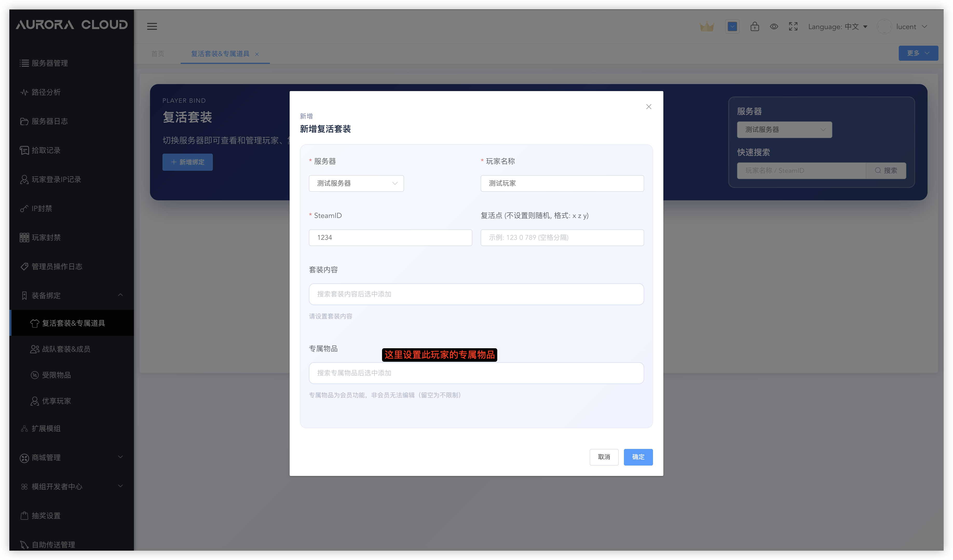
Task: Toggle fullscreen mode icon
Action: tap(793, 26)
